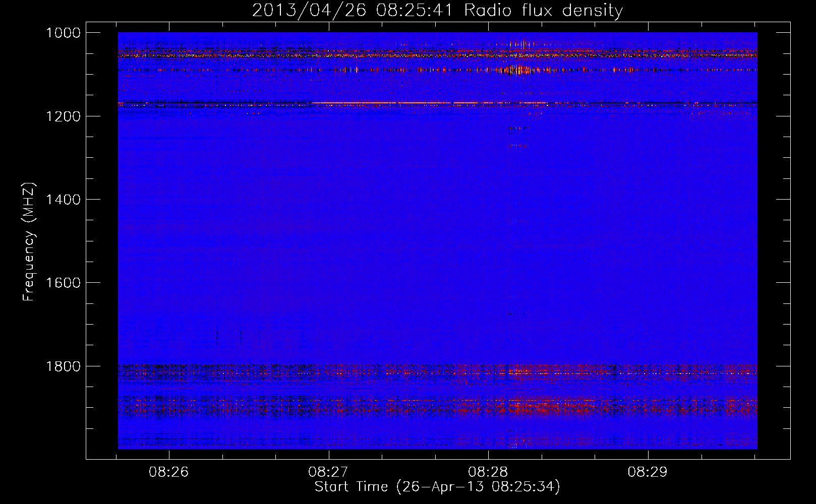The height and width of the screenshot is (504, 816).
Task: Click the 'Frequency (MHZ)' axis label
Action: coord(29,242)
